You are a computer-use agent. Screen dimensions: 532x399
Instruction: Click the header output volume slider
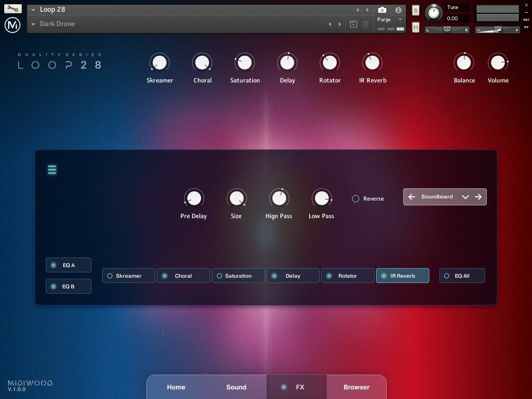(x=497, y=30)
